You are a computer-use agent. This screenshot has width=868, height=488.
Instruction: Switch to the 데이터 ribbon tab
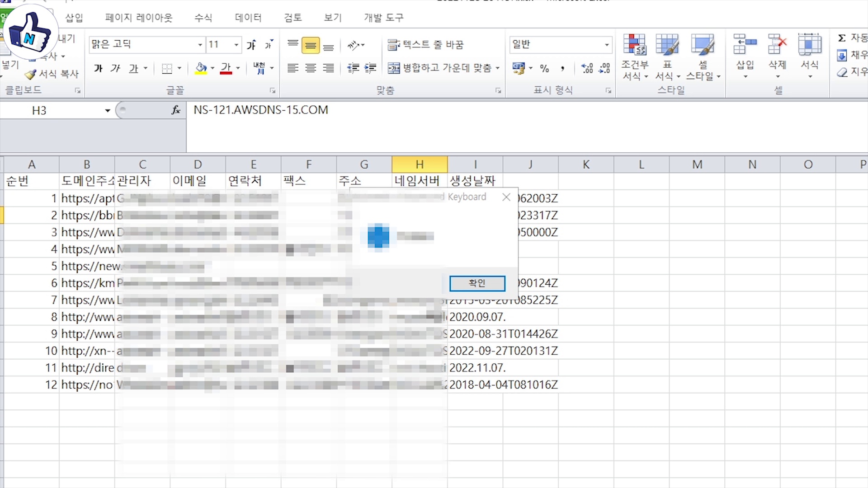248,18
